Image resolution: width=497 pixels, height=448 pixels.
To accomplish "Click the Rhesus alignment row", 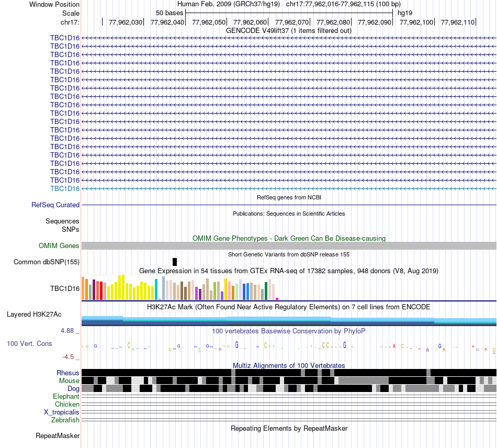I will tap(289, 373).
